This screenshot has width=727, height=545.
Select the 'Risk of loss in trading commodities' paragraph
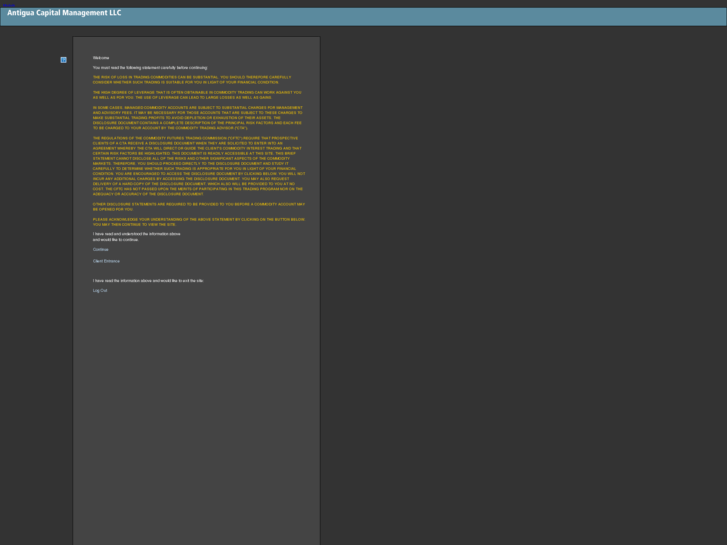(195, 79)
